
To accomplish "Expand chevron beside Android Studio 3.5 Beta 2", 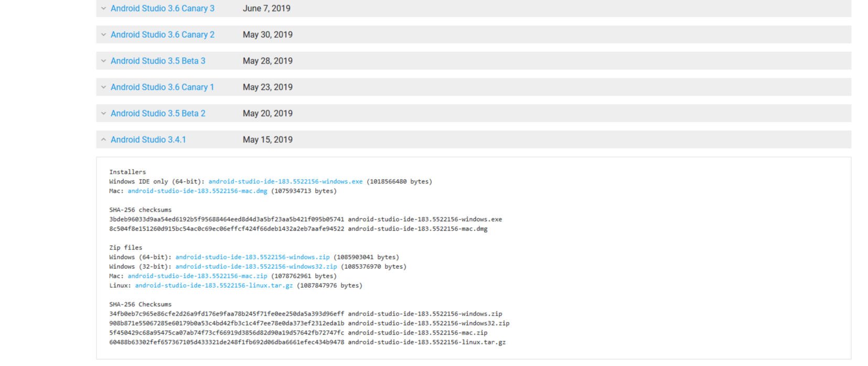I will pos(103,113).
